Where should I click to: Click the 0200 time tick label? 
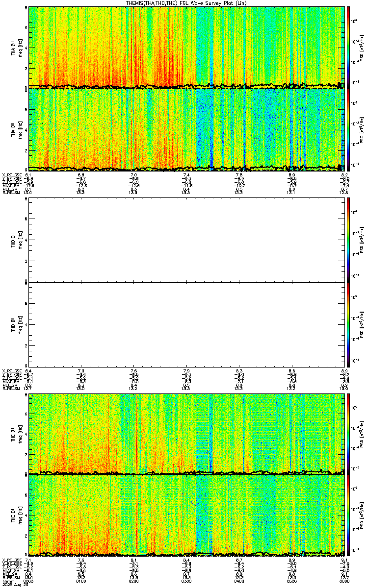(x=133, y=581)
